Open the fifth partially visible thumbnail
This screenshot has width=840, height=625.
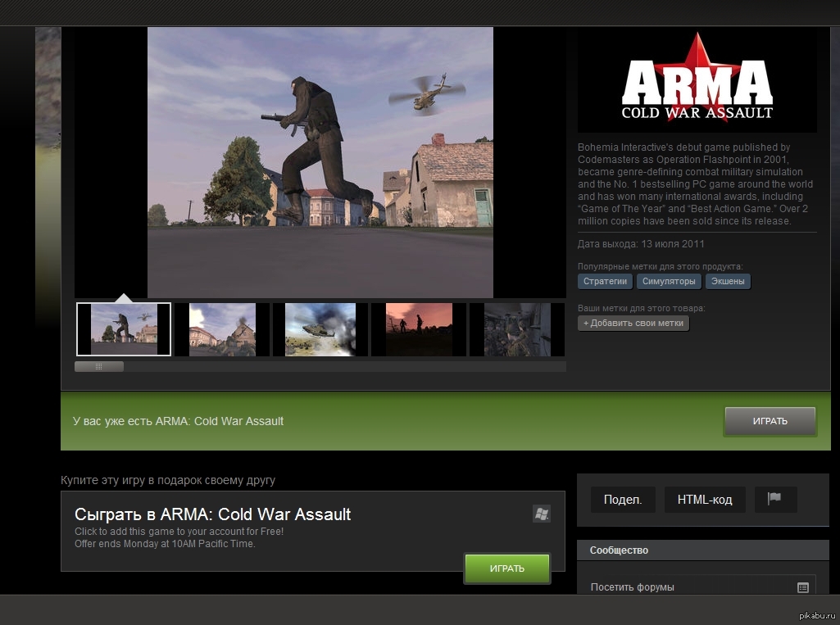[516, 329]
